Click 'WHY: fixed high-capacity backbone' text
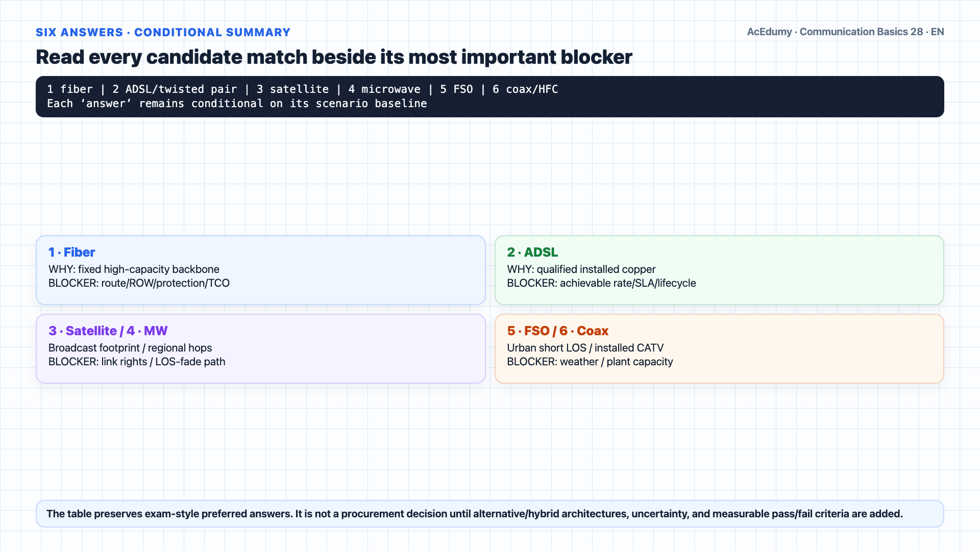Viewport: 980px width, 551px height. click(134, 269)
